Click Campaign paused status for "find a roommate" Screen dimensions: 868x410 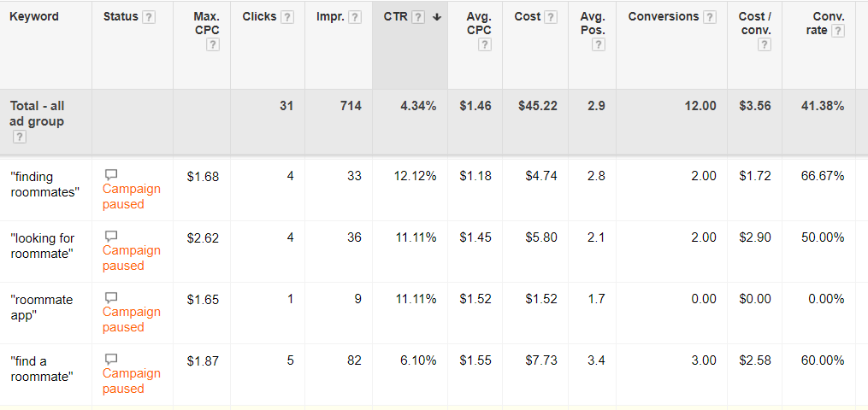pyautogui.click(x=131, y=381)
